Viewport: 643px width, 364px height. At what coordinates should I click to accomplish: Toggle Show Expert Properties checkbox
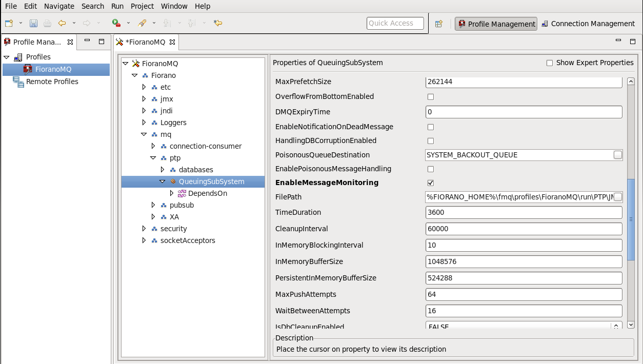click(x=550, y=63)
